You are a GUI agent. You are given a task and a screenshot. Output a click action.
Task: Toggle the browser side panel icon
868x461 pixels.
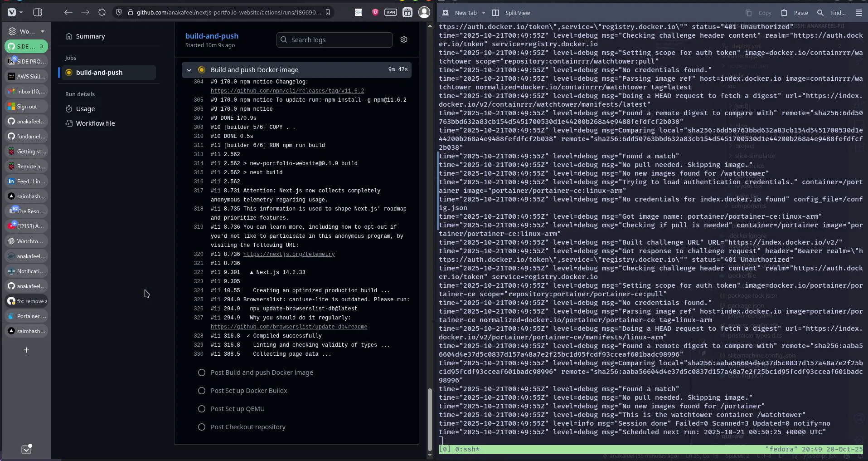(38, 12)
